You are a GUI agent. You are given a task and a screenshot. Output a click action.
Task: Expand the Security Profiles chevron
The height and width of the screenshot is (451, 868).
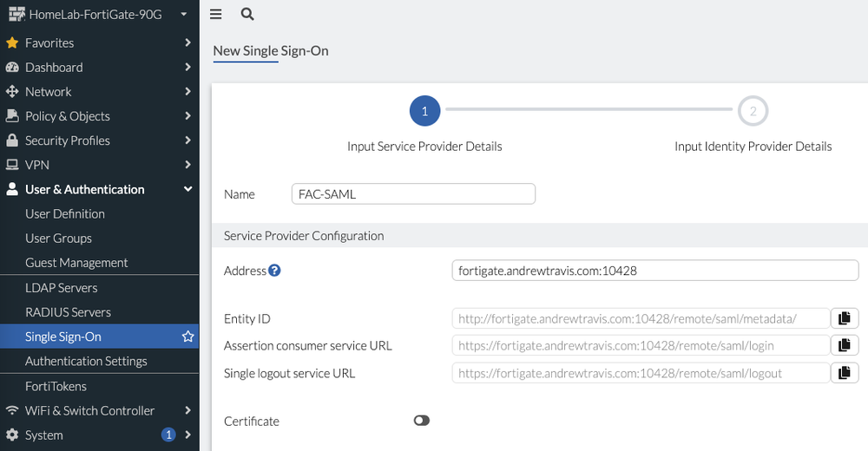[x=187, y=140]
